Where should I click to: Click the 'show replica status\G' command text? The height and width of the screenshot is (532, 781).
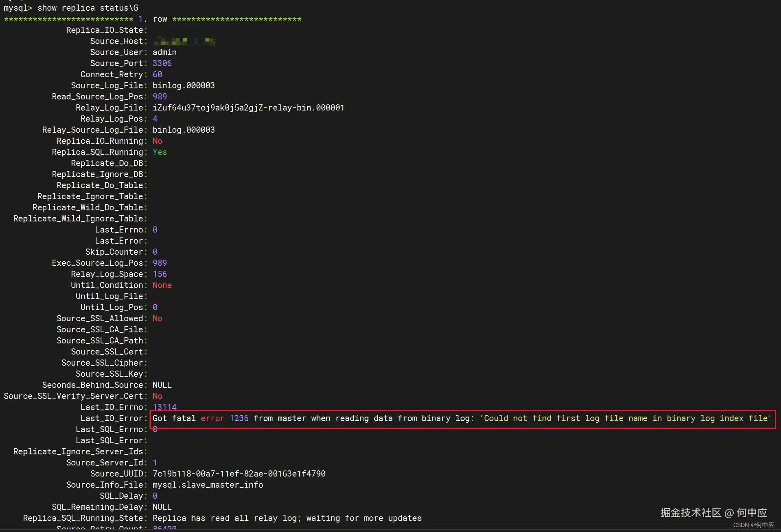coord(88,8)
